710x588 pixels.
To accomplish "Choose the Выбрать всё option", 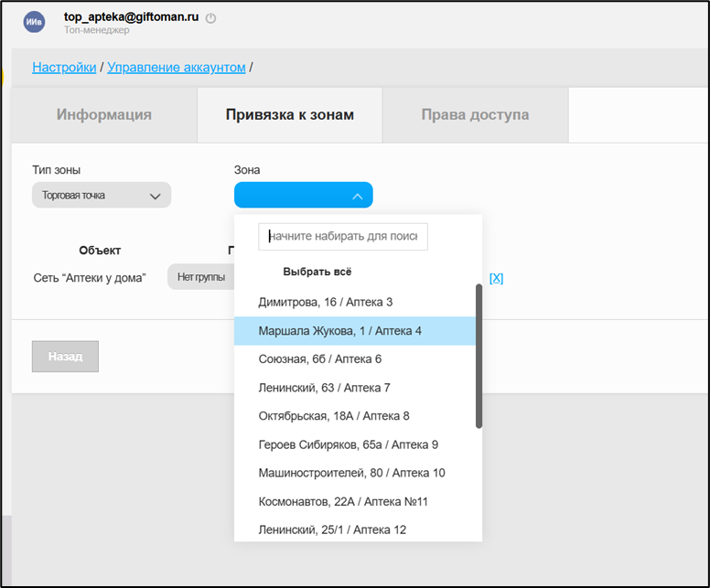I will [x=317, y=272].
